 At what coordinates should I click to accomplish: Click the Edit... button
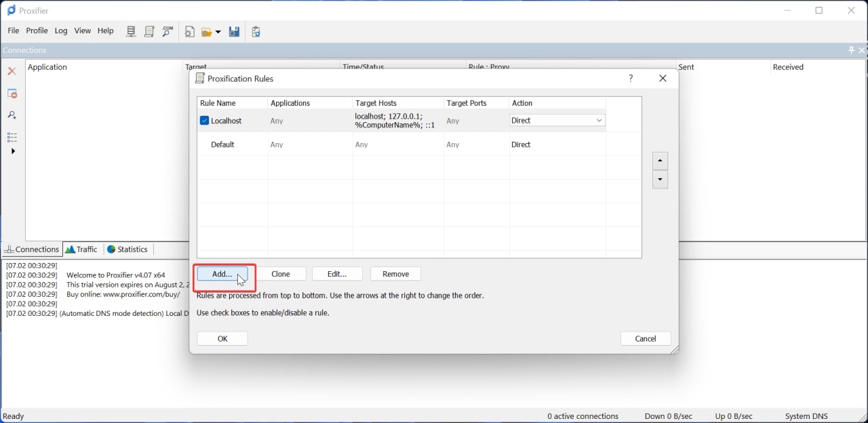(337, 274)
